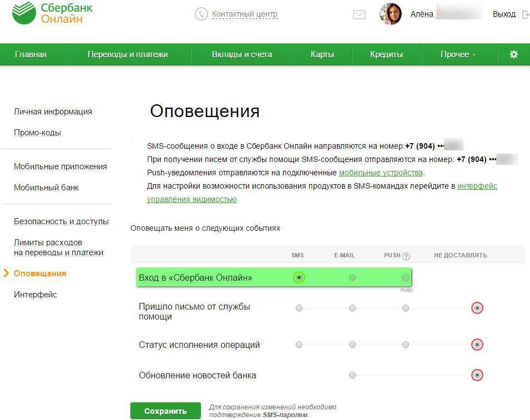Click the PUSH help question mark icon
The height and width of the screenshot is (420, 530).
coord(406,256)
